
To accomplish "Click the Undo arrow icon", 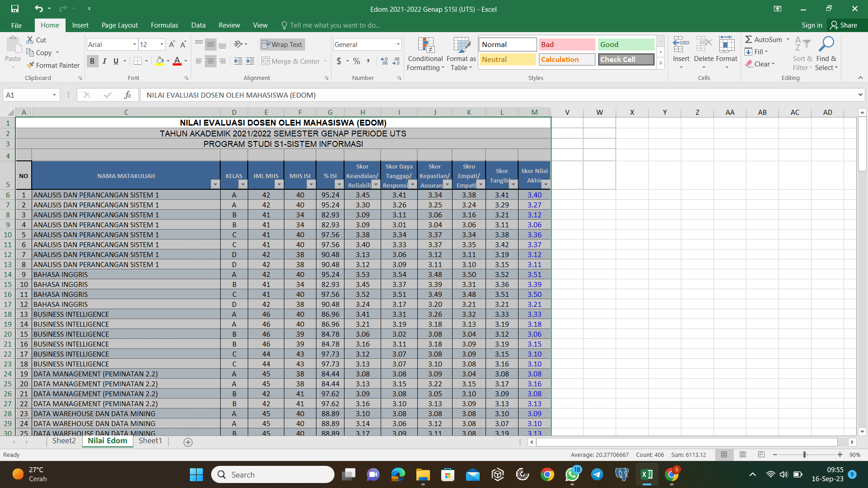I will (39, 9).
